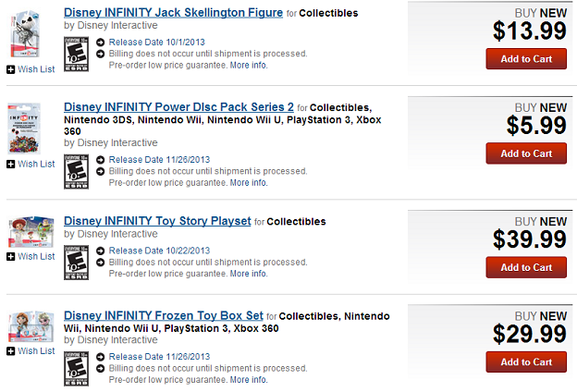This screenshot has width=577, height=392.
Task: Click ESRB E10+ rating icon for Toy Story Playset
Action: [x=76, y=263]
